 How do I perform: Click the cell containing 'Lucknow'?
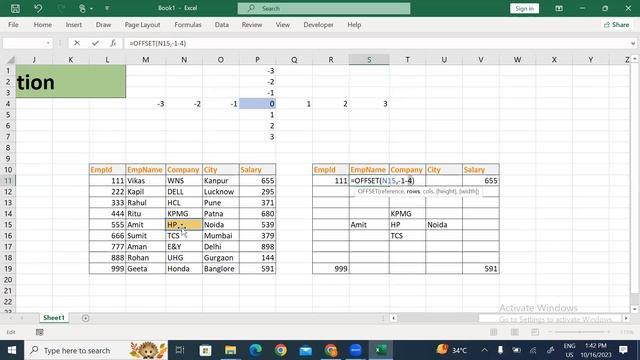[x=221, y=191]
